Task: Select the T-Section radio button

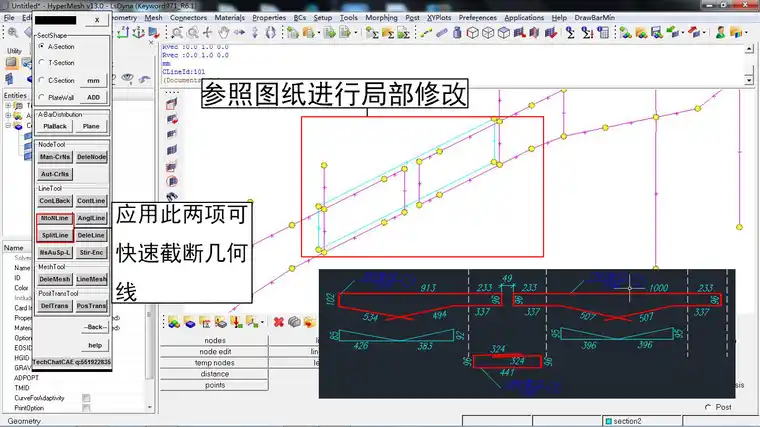Action: point(42,63)
